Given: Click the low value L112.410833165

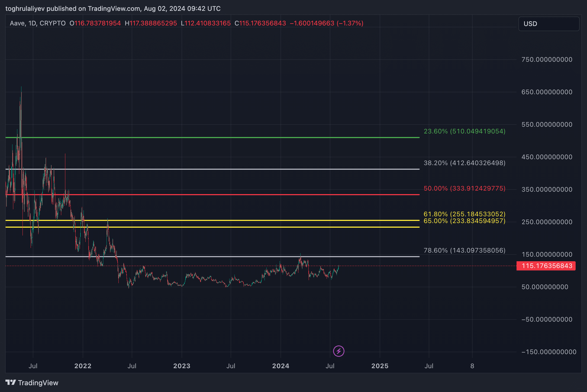Looking at the screenshot, I should (x=206, y=23).
